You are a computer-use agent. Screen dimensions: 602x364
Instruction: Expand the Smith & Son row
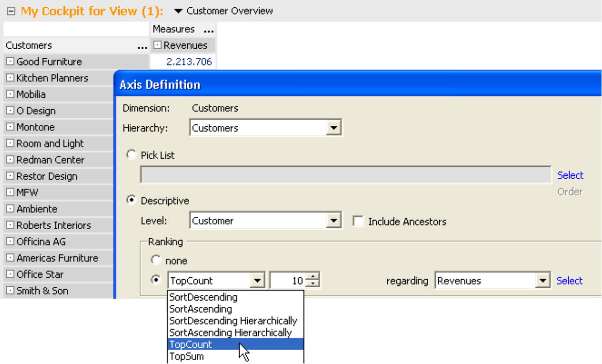click(10, 290)
